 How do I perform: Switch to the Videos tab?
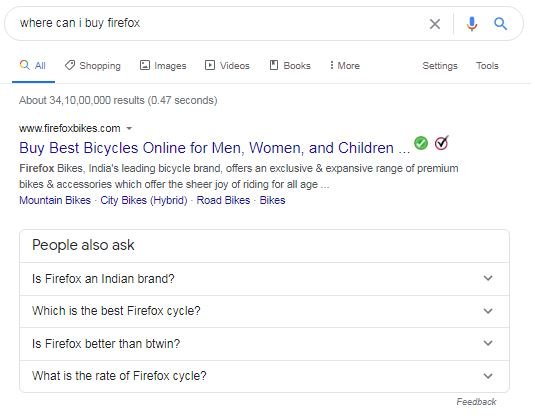[227, 66]
